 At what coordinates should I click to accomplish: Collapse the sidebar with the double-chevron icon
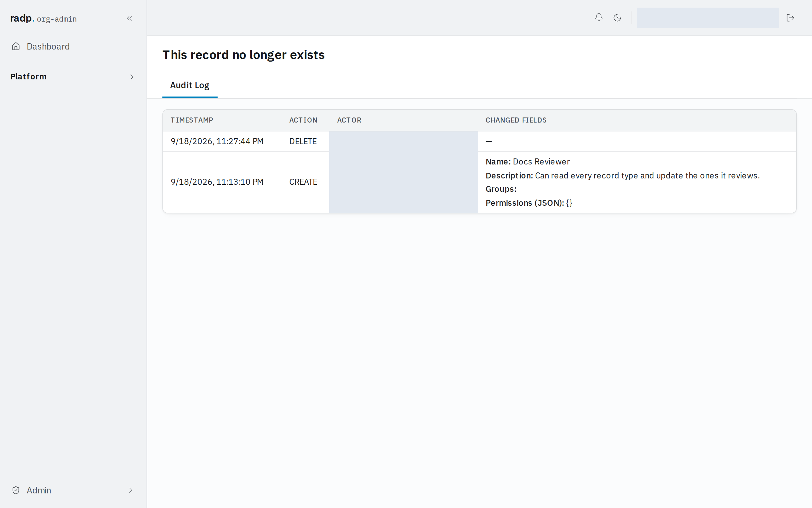(x=129, y=18)
